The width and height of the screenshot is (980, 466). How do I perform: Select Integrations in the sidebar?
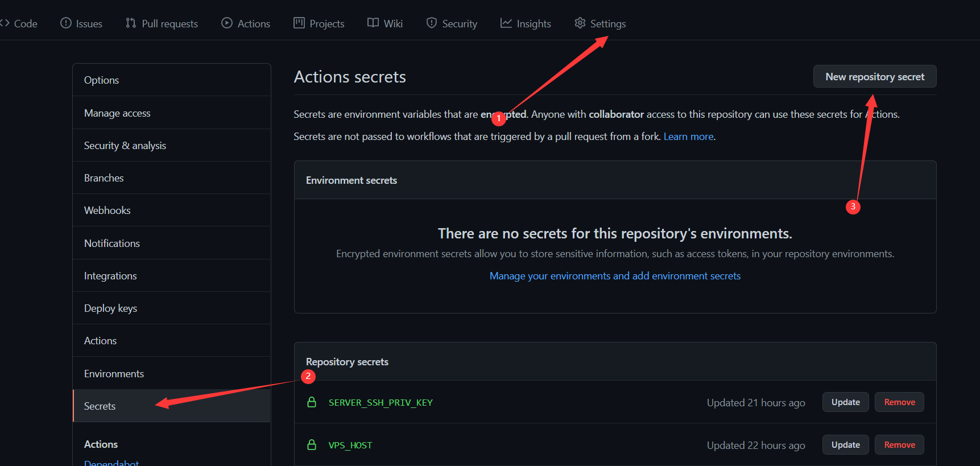pos(172,275)
